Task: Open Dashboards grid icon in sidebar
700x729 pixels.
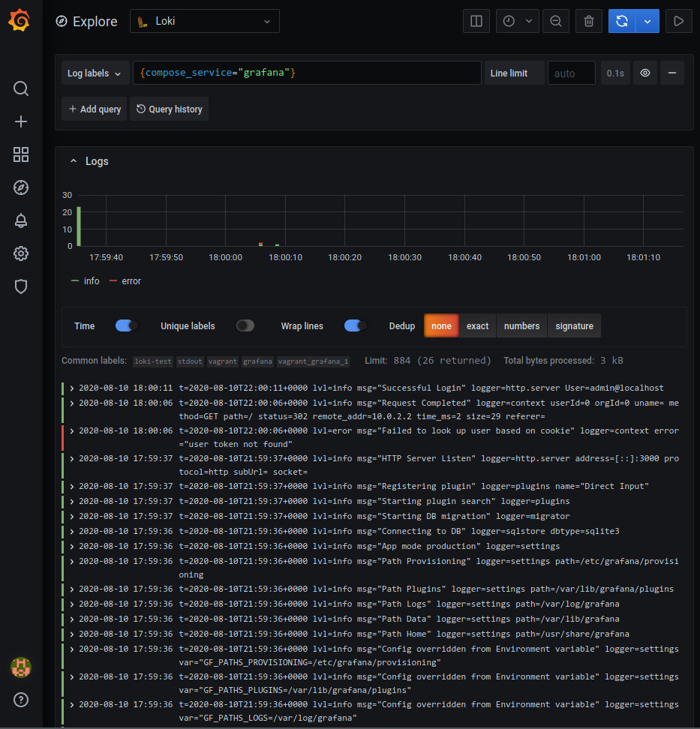Action: pyautogui.click(x=21, y=154)
